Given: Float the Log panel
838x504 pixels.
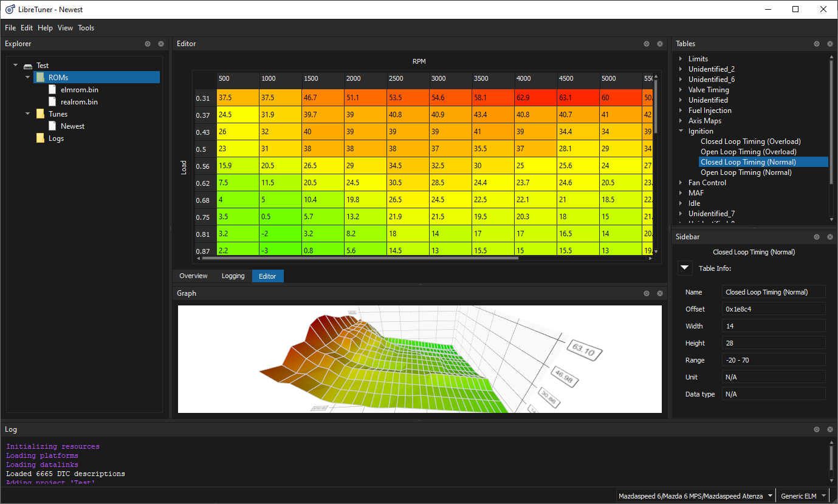Looking at the screenshot, I should [817, 429].
